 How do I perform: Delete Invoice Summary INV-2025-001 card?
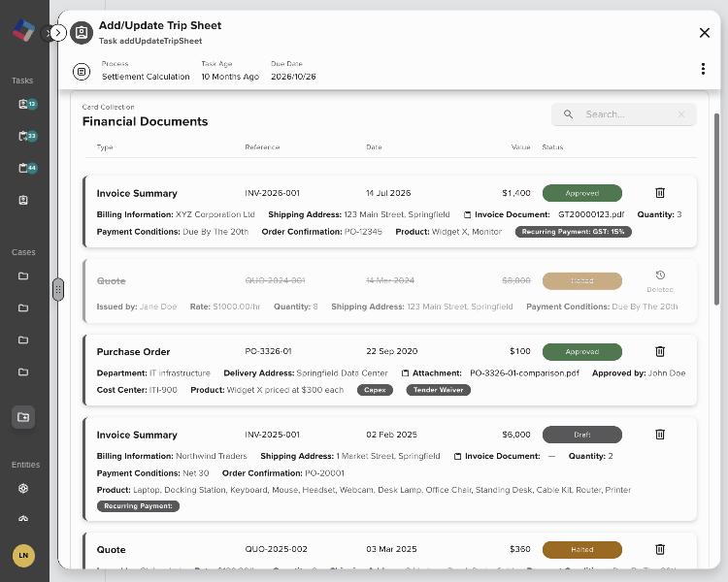pyautogui.click(x=660, y=435)
